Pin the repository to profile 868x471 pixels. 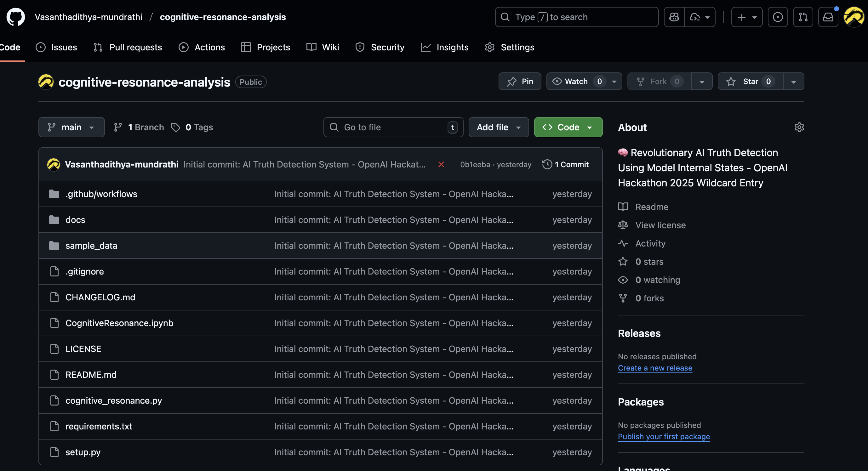(520, 82)
